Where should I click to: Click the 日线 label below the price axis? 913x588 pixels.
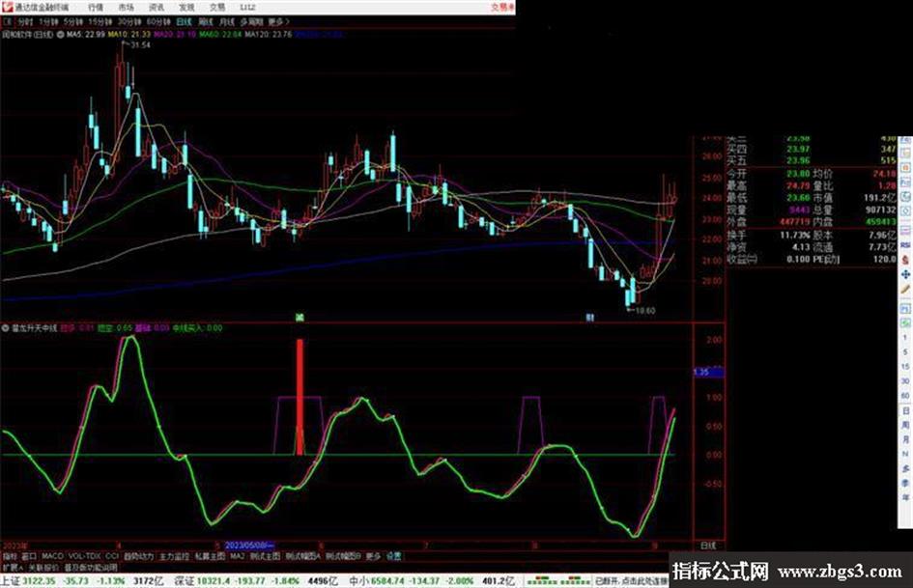click(x=708, y=546)
